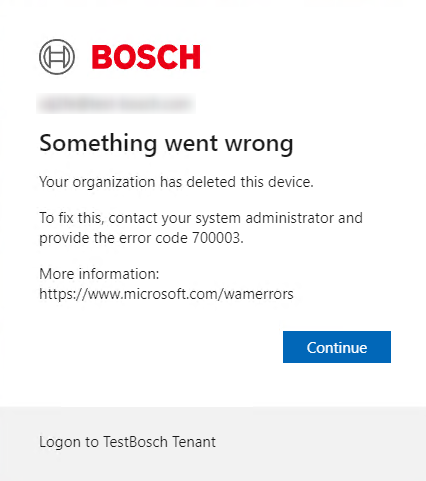
Task: Click the word 'Tenant' in the footer
Action: pyautogui.click(x=194, y=442)
